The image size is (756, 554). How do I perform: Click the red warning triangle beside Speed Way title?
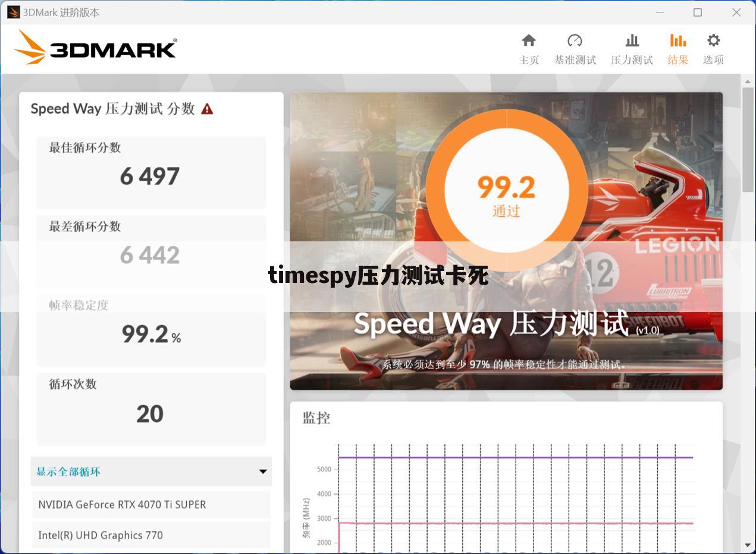pyautogui.click(x=207, y=109)
